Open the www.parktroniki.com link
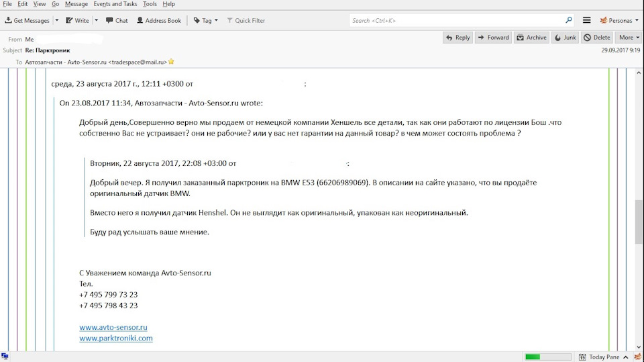Screen dimensions: 644x362 (x=116, y=338)
